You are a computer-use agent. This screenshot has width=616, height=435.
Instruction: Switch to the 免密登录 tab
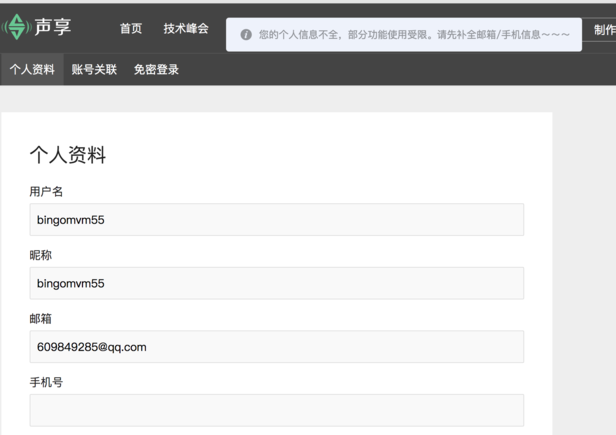click(x=156, y=70)
